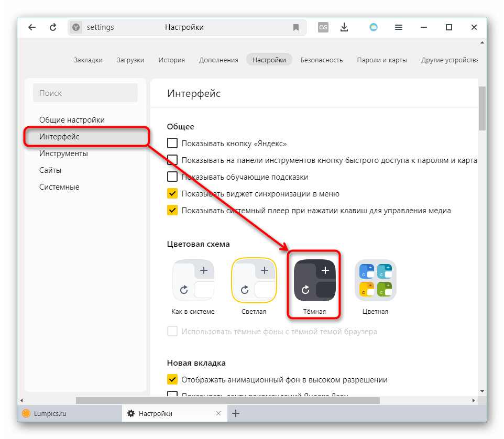This screenshot has width=504, height=439.
Task: Enable Показывать кнопку «Яндекс» checkbox
Action: coord(172,143)
